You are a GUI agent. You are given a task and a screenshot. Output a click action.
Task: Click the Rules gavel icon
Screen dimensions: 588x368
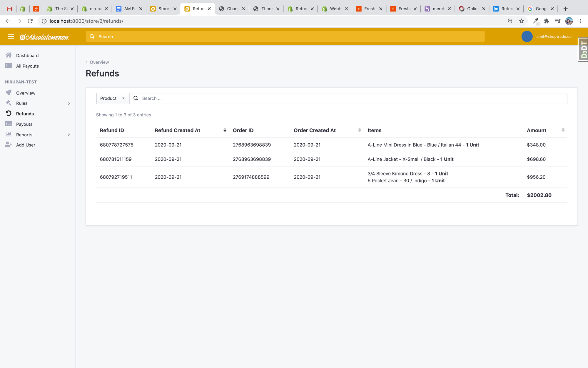coord(9,103)
